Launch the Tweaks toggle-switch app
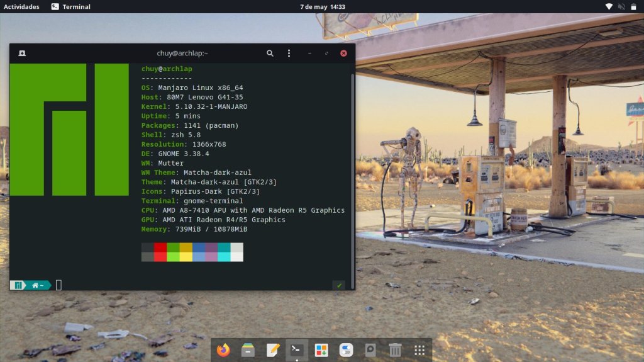The height and width of the screenshot is (362, 644). tap(346, 350)
